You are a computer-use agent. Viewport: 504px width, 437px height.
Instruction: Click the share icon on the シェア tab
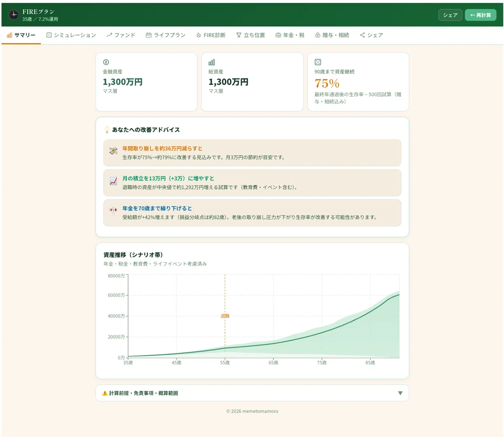tap(362, 35)
